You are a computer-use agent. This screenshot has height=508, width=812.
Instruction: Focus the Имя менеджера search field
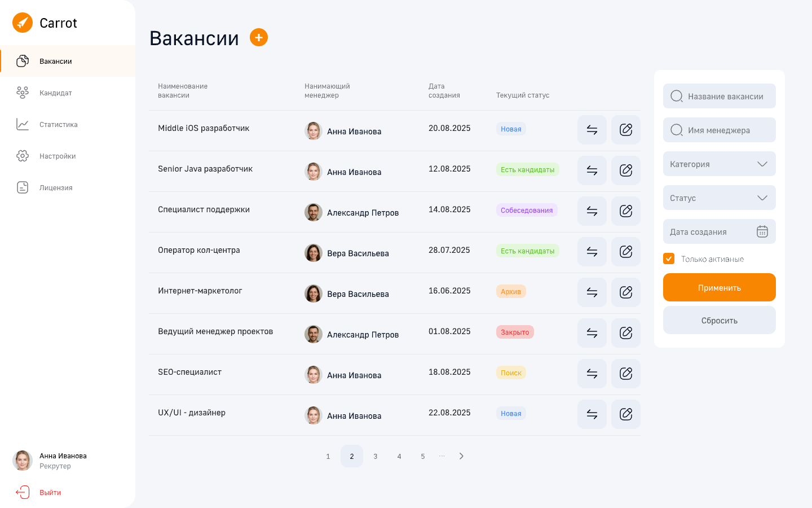click(x=720, y=130)
